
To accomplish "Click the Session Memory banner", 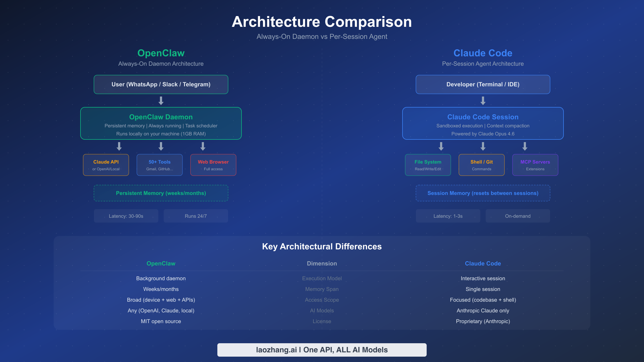I will pyautogui.click(x=483, y=193).
